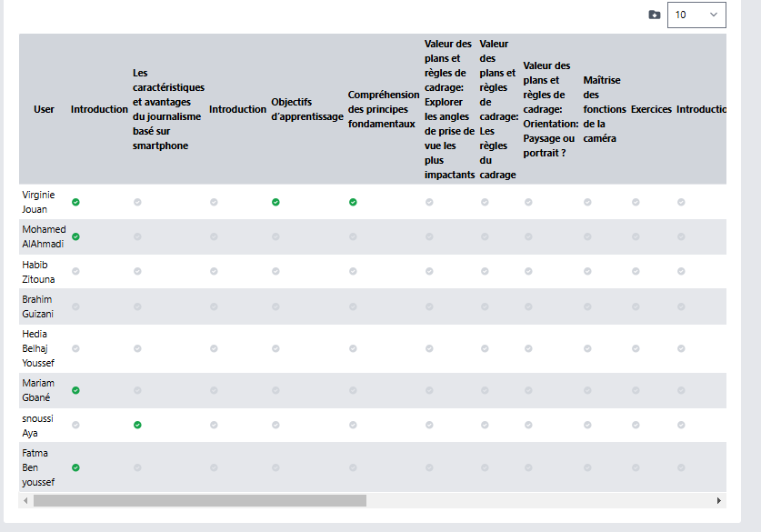
Task: Click Mariam Gbané's grey Compréhension des principes icon
Action: coord(353,390)
